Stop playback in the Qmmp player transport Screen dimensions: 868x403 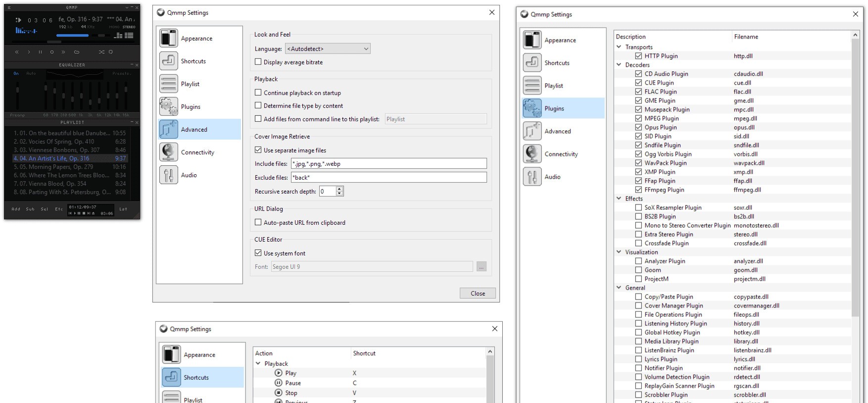point(51,52)
